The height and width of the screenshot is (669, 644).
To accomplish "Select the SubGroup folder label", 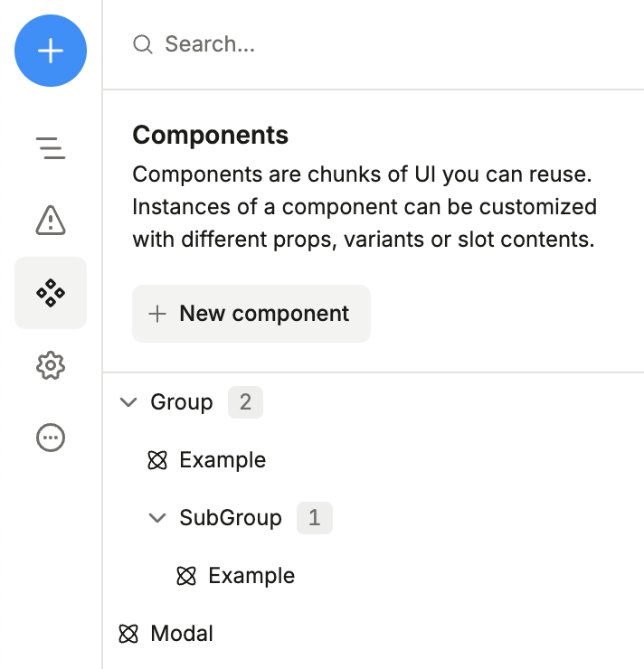I will [231, 518].
